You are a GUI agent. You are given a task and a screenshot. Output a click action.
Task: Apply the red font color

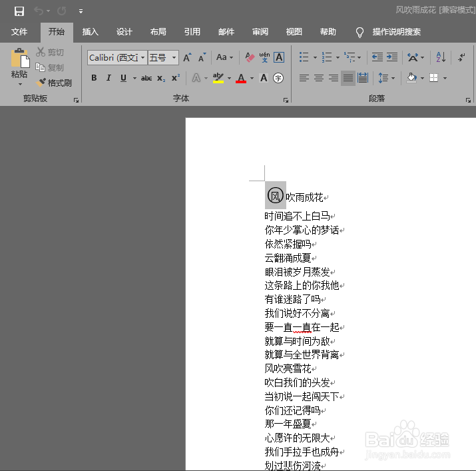(241, 78)
